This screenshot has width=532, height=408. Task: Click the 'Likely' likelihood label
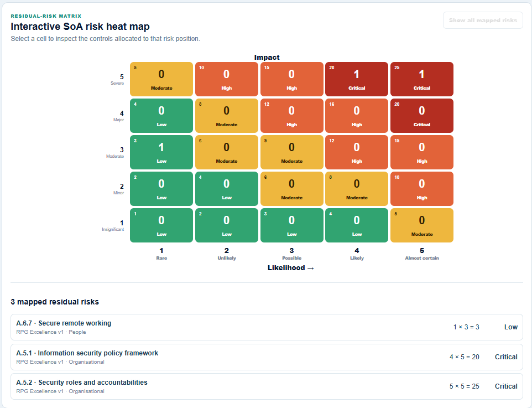(x=357, y=258)
